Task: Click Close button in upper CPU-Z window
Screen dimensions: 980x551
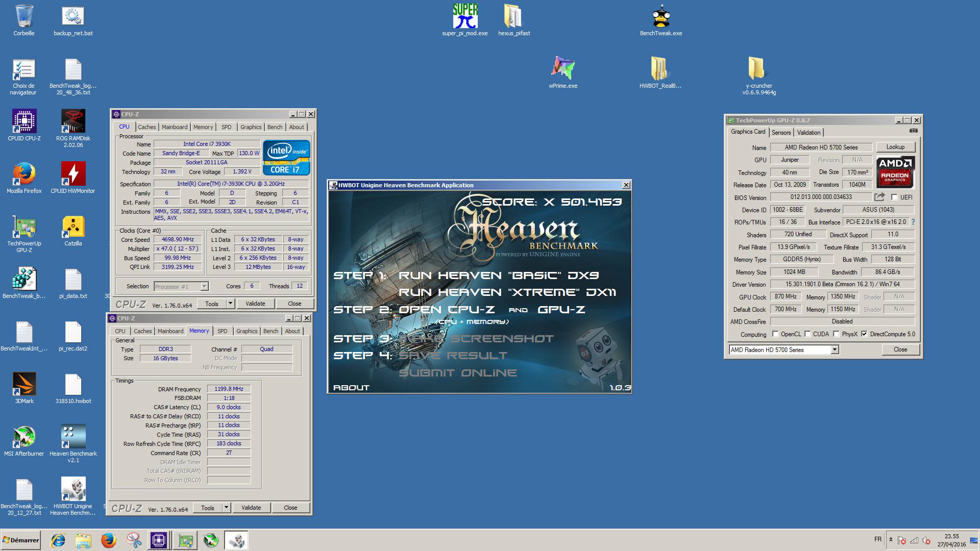Action: coord(295,304)
